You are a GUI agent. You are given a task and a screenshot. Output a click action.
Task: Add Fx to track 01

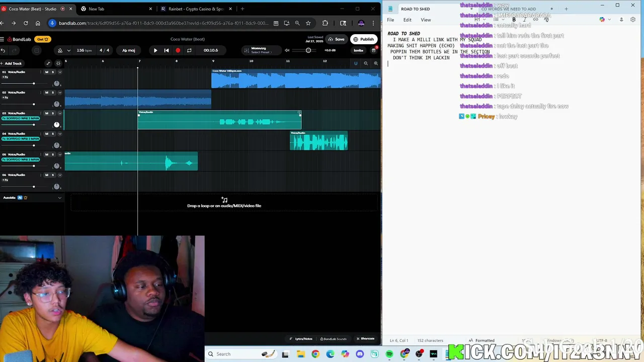point(5,77)
